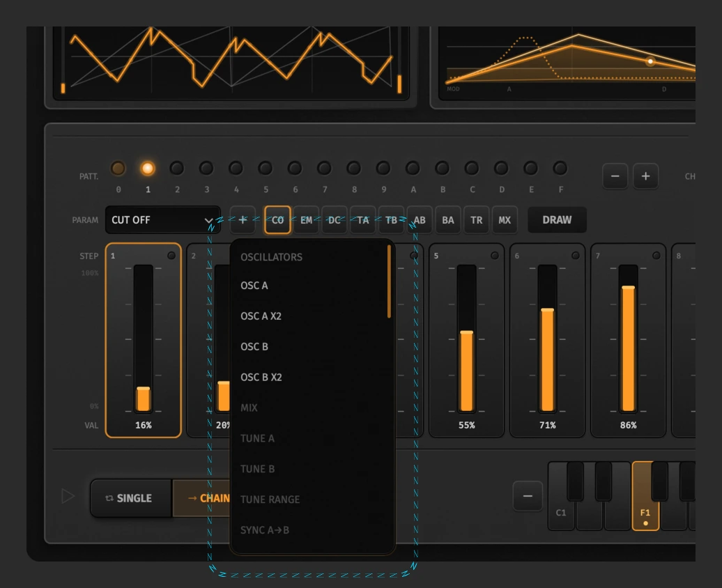The width and height of the screenshot is (722, 588).
Task: Toggle the step 6 enable dot
Action: 576,256
